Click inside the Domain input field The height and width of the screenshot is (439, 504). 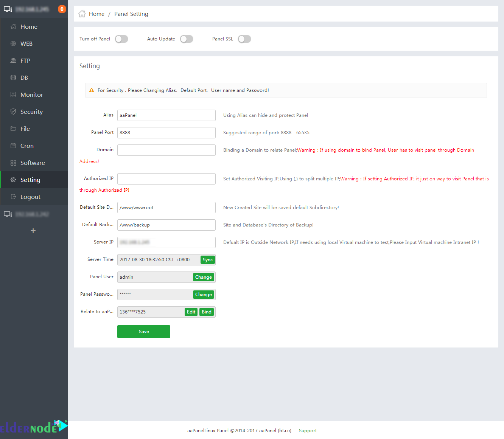coord(166,150)
